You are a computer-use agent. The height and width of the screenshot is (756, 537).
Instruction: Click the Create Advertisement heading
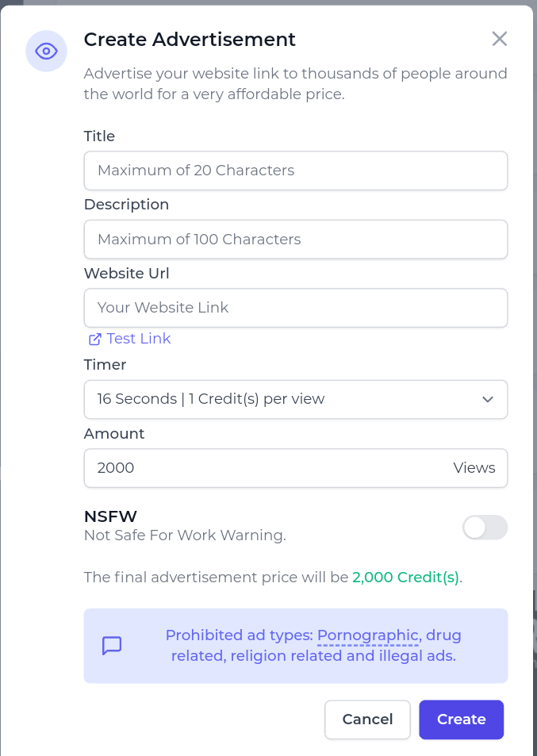[190, 40]
